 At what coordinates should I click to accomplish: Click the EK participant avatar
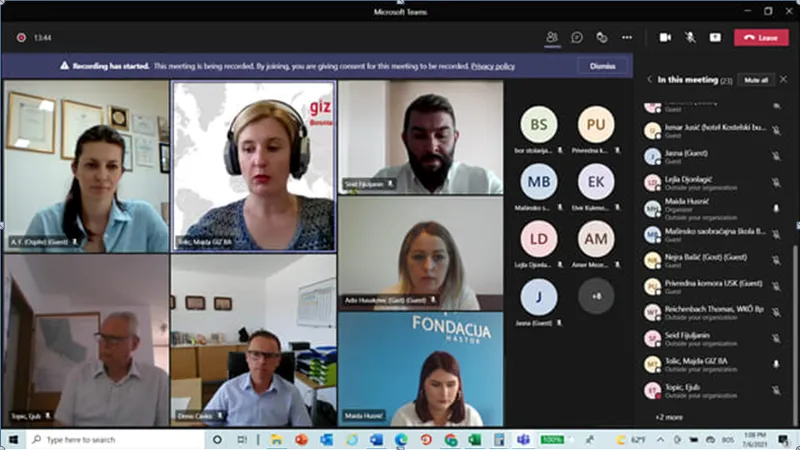(x=596, y=182)
